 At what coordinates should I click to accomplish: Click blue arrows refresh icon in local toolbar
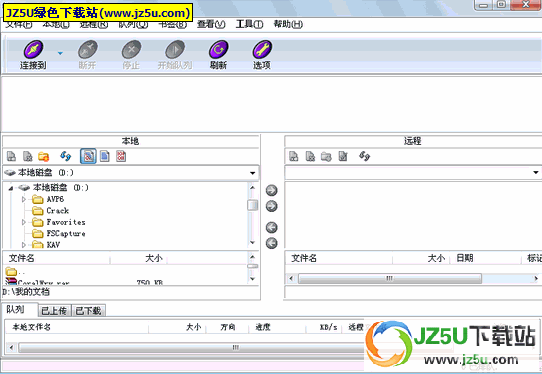click(65, 156)
